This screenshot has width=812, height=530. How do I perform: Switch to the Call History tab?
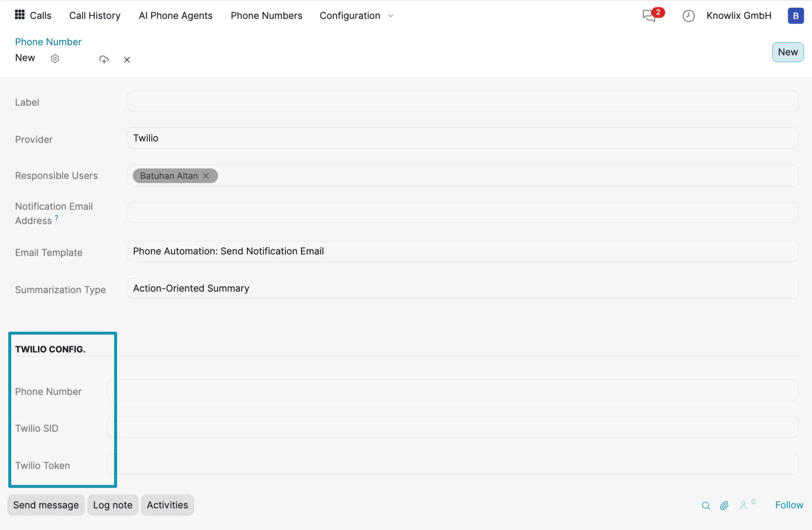click(95, 15)
